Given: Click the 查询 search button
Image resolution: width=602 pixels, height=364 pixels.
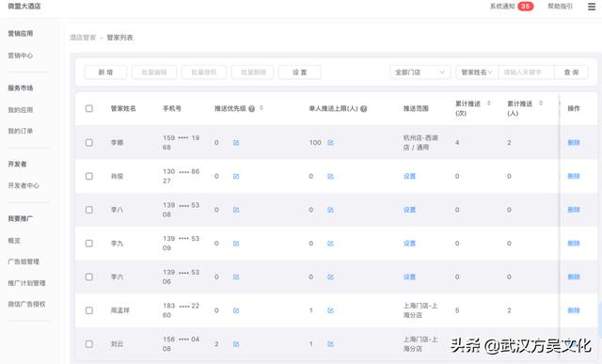Looking at the screenshot, I should point(571,72).
